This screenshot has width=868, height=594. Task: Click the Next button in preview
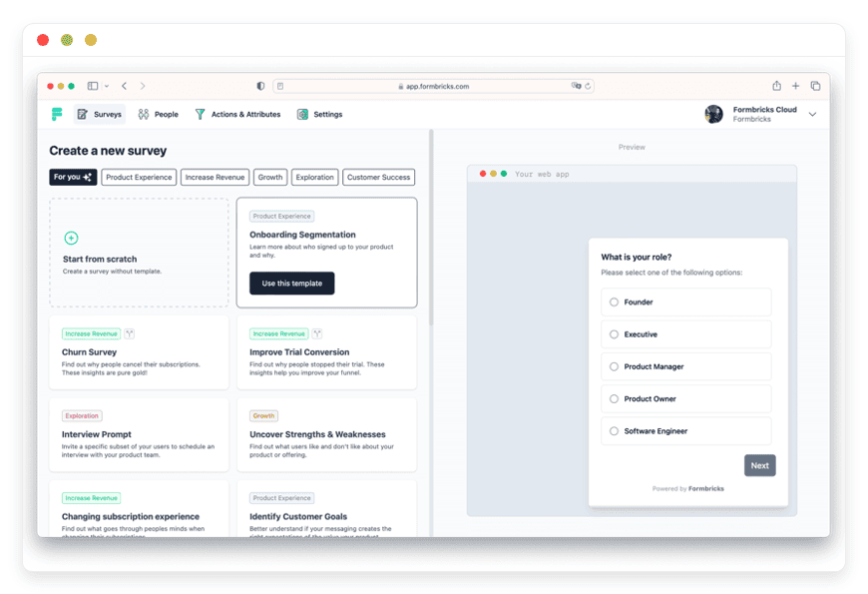pos(759,465)
